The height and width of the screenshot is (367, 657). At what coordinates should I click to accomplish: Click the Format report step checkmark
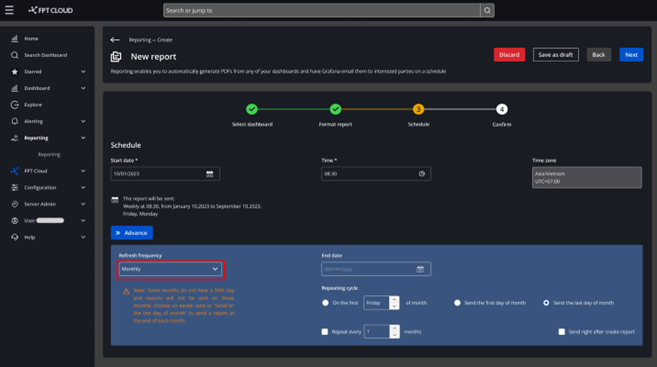[x=335, y=109]
